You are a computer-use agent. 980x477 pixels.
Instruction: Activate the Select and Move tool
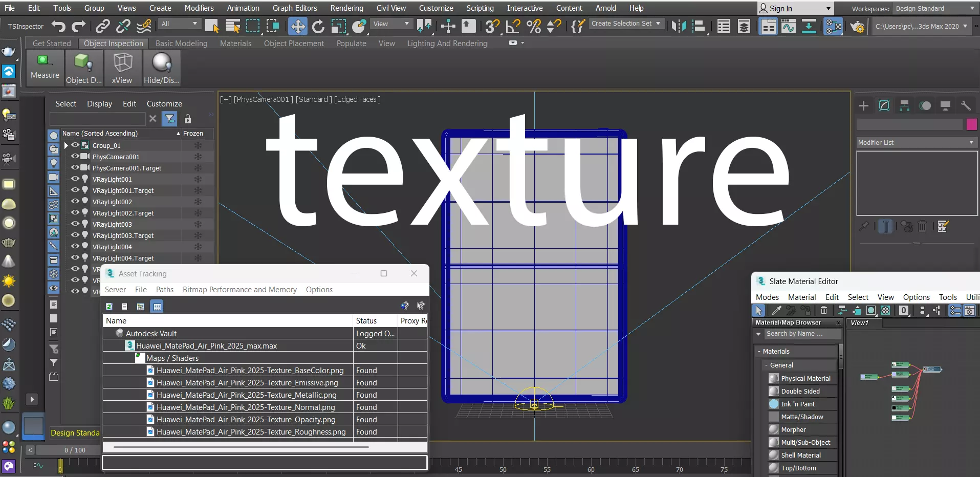[297, 26]
